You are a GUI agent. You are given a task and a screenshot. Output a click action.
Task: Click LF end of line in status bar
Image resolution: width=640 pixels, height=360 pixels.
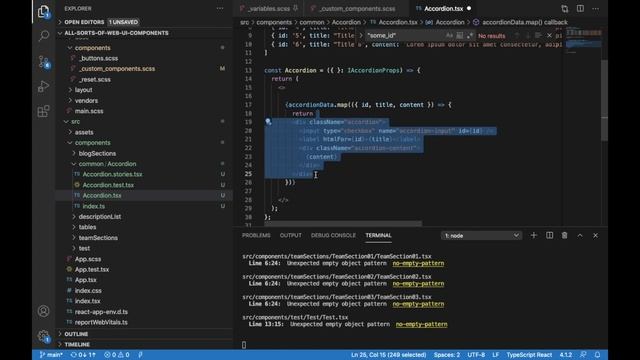[495, 355]
